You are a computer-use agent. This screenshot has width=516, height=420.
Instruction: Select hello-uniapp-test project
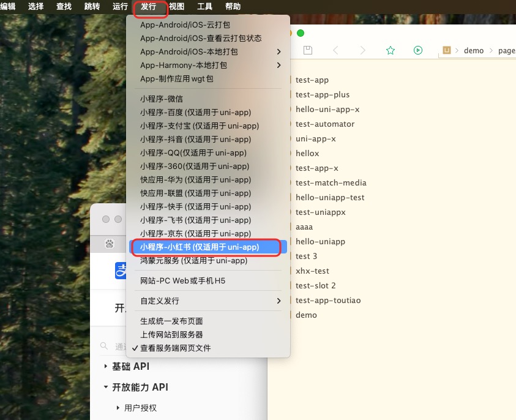click(x=330, y=198)
